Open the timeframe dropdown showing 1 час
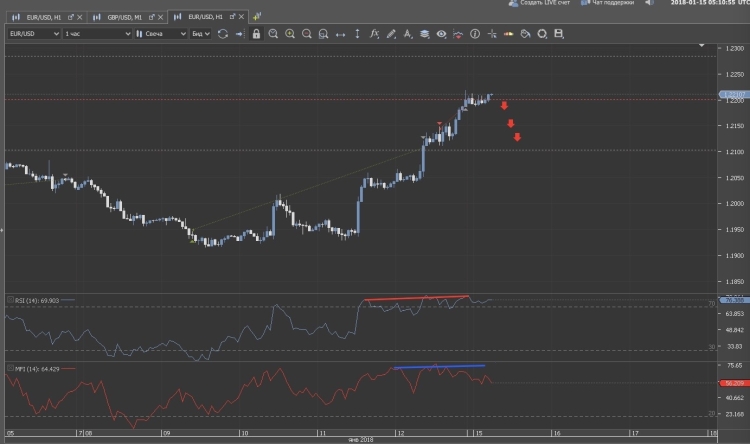Viewport: 750px width, 444px height. pyautogui.click(x=97, y=34)
